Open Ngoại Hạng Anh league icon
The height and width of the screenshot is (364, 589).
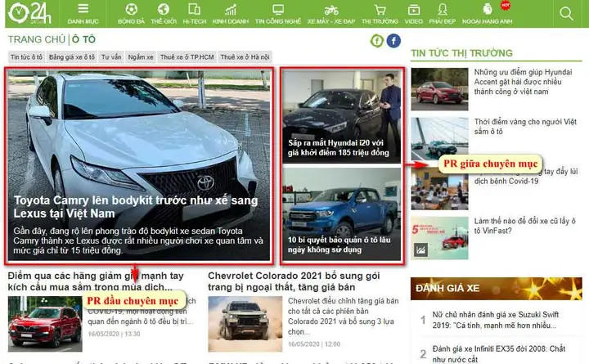pos(487,9)
